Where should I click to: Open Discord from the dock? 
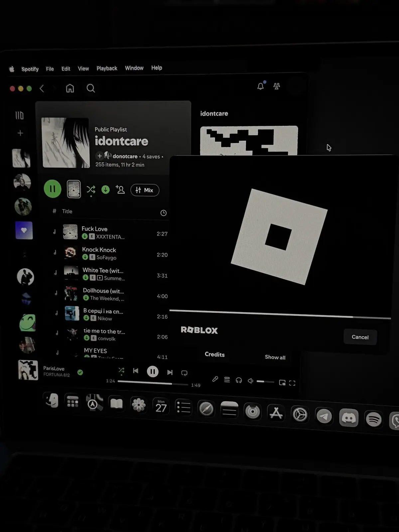(348, 417)
